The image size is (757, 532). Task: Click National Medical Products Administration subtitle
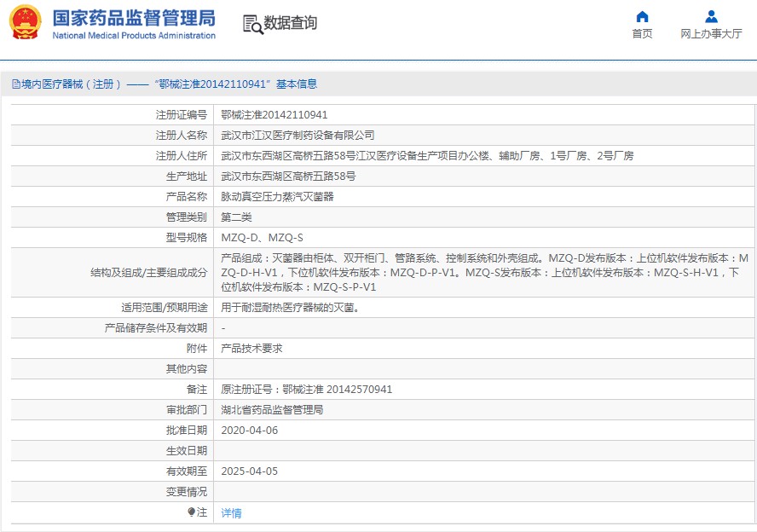click(x=134, y=36)
